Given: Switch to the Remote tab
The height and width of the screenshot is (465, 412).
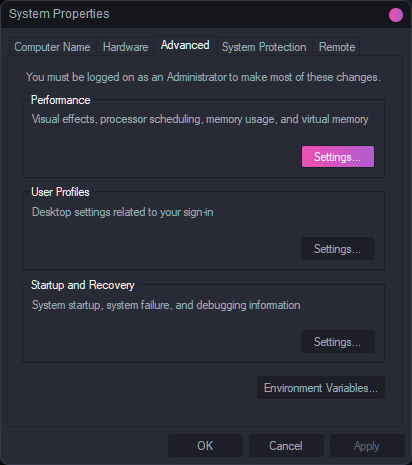Looking at the screenshot, I should (337, 47).
